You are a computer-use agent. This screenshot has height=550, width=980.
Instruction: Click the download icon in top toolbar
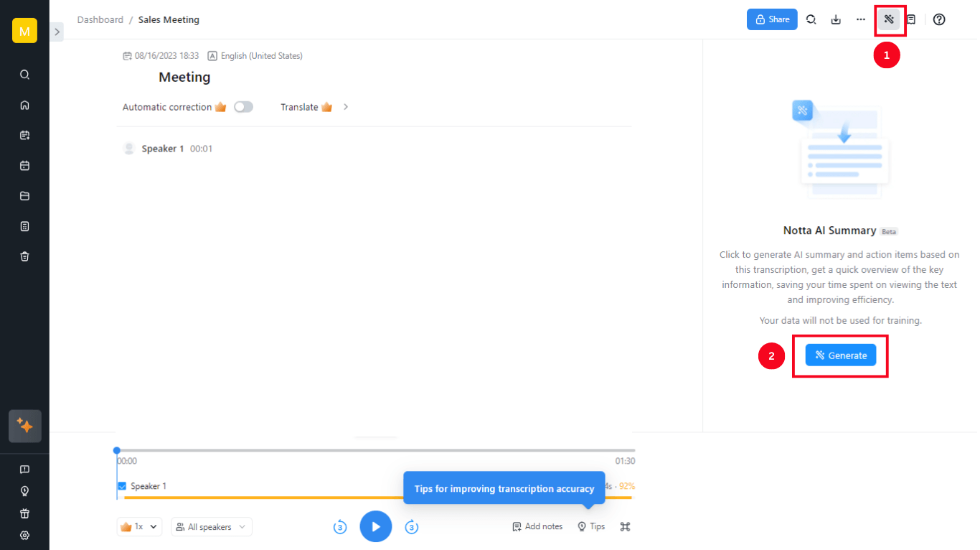pyautogui.click(x=836, y=19)
